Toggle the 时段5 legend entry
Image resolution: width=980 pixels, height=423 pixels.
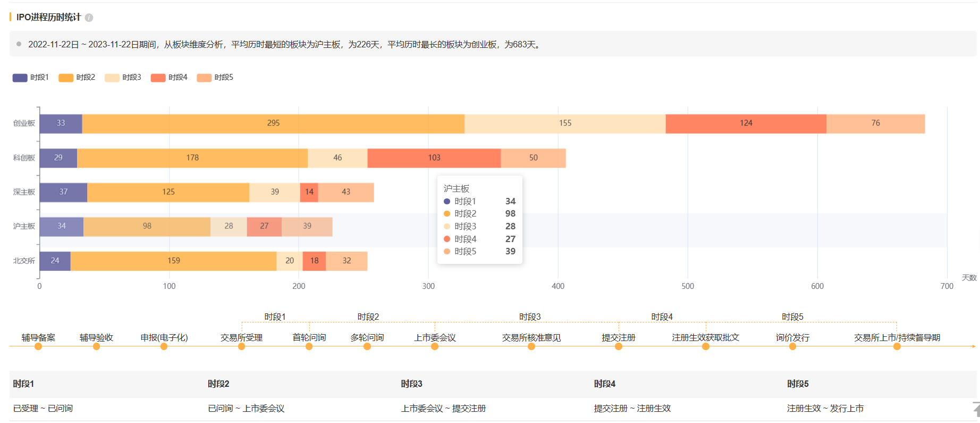(215, 78)
